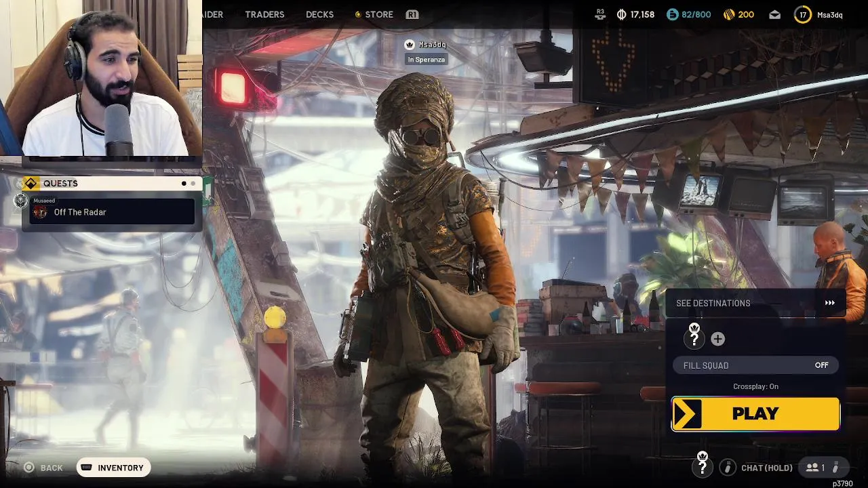
Task: Click the Off The Radar quest portrait icon
Action: click(40, 212)
